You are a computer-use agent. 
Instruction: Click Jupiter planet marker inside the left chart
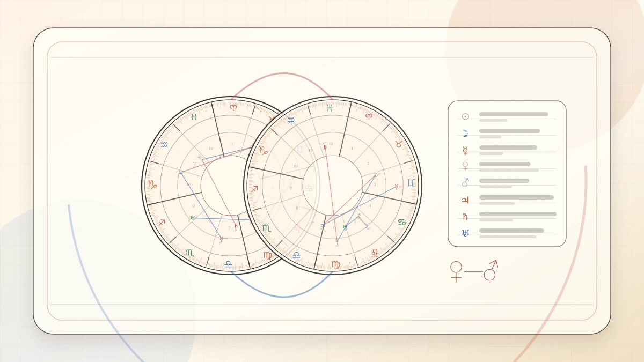pyautogui.click(x=180, y=173)
